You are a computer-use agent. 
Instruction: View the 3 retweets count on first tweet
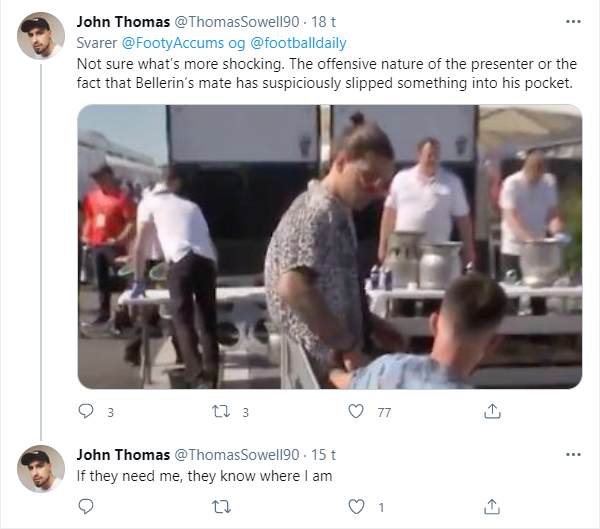tap(246, 412)
